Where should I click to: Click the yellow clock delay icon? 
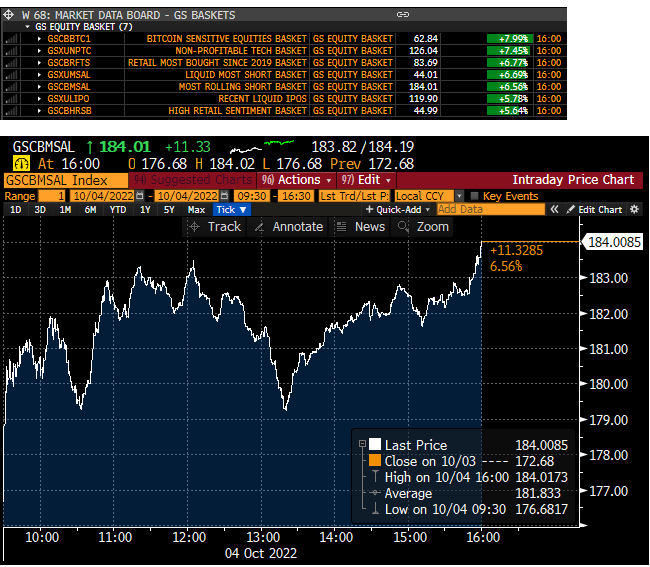(x=21, y=163)
